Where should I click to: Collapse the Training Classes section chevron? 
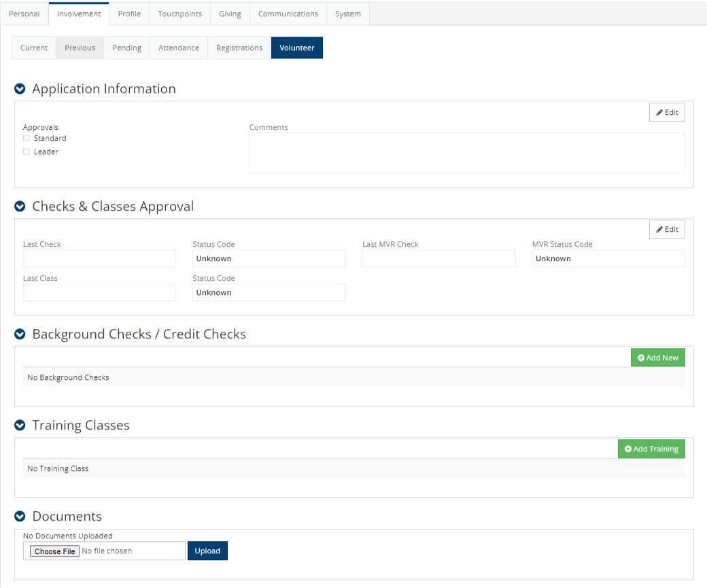[x=20, y=426]
